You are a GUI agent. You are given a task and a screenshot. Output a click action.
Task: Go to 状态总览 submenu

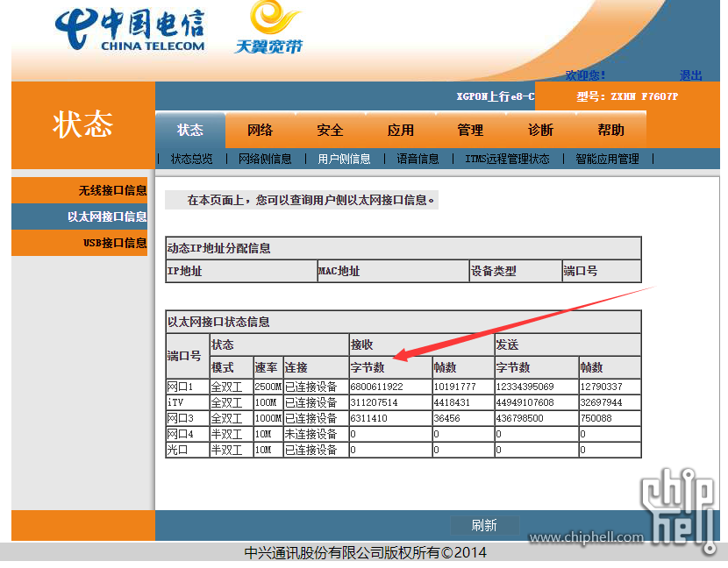[192, 160]
